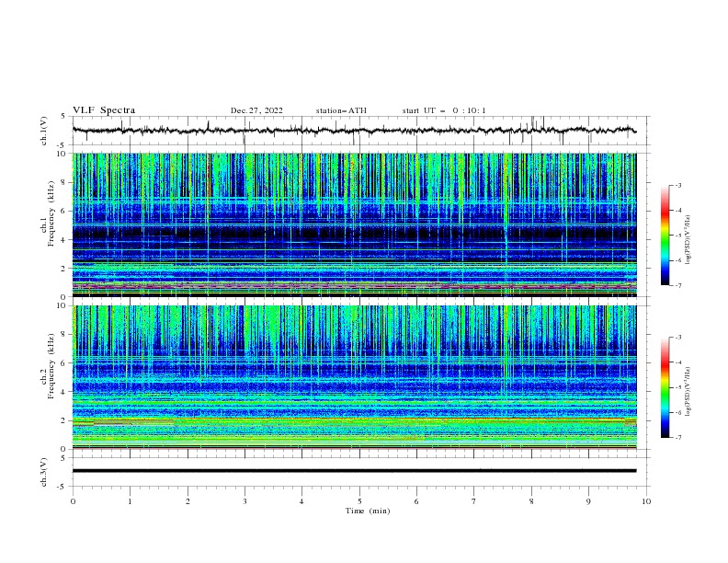Click the ch.1 spectrogram colorbar
Screen dimensions: 728x563
click(665, 236)
